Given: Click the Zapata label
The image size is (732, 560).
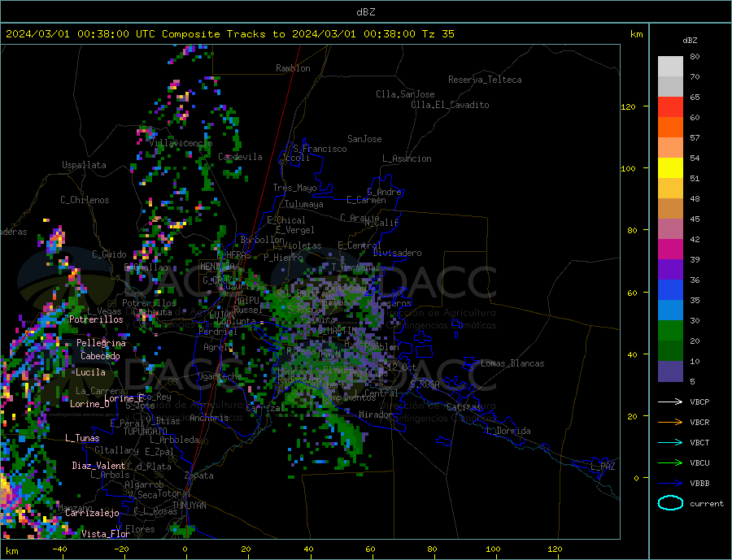Looking at the screenshot, I should (x=199, y=475).
